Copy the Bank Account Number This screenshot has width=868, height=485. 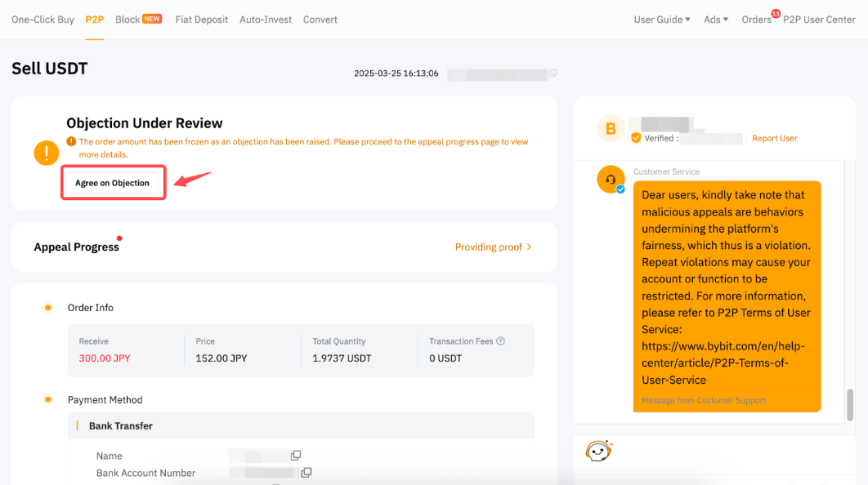coord(306,473)
